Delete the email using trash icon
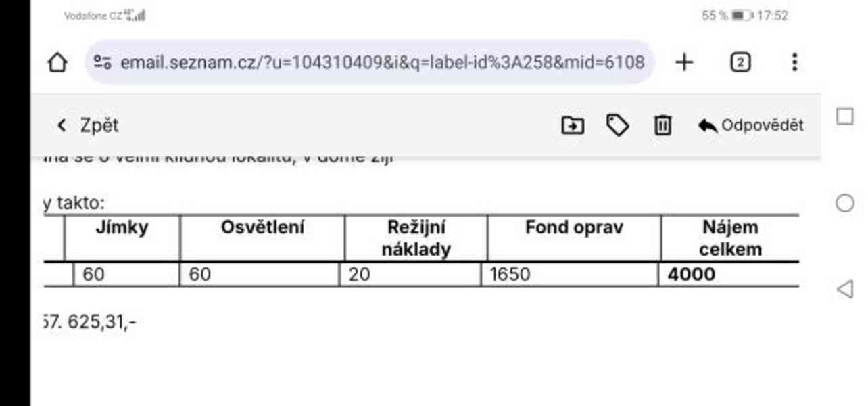This screenshot has width=868, height=406. [x=662, y=125]
